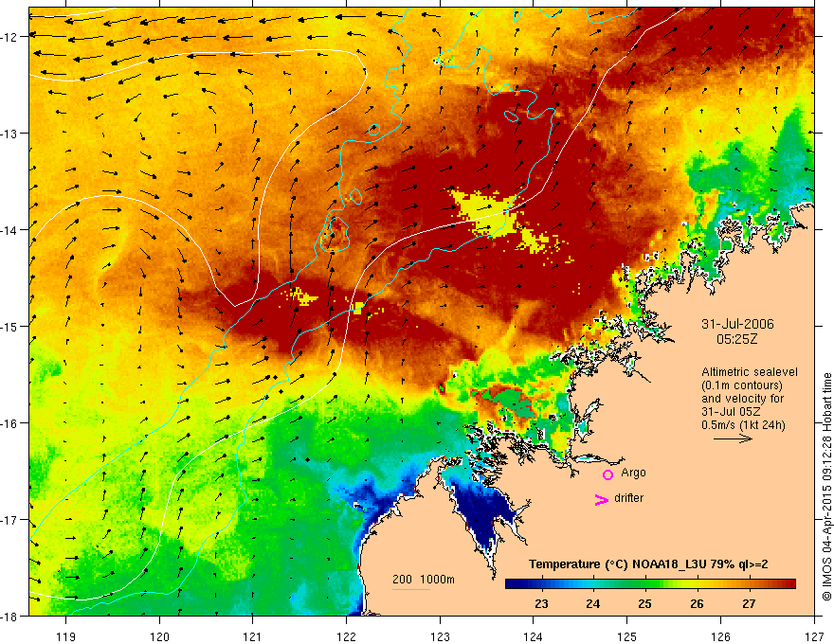Click the '121' longitude axis label
The height and width of the screenshot is (644, 834).
(x=253, y=636)
